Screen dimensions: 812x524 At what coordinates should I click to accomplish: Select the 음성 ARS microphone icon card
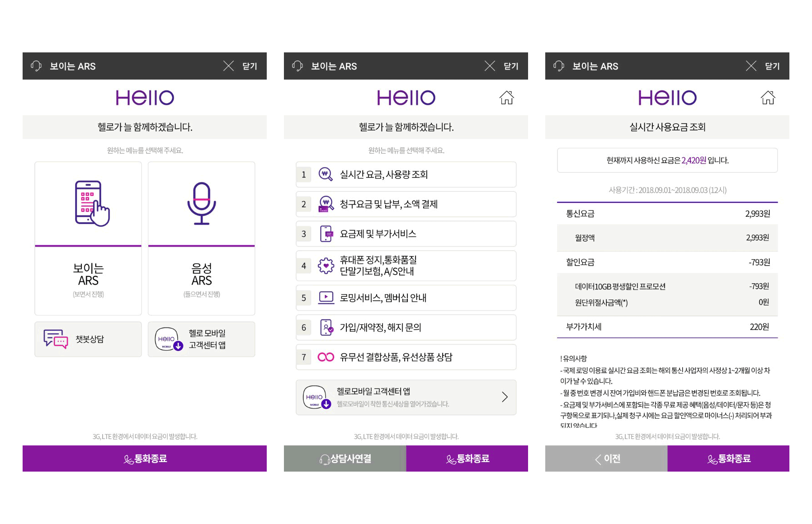coord(202,238)
